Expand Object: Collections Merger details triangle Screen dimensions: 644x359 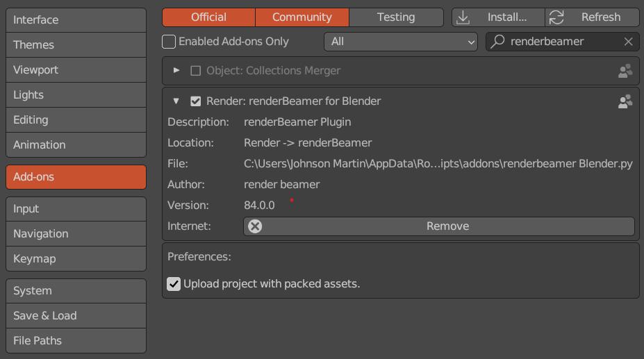pos(176,70)
